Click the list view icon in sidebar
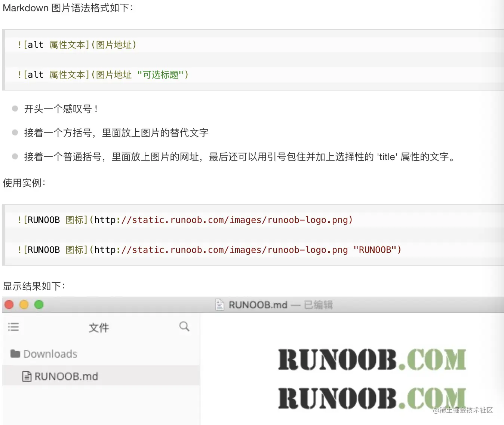This screenshot has height=425, width=504. coord(13,327)
